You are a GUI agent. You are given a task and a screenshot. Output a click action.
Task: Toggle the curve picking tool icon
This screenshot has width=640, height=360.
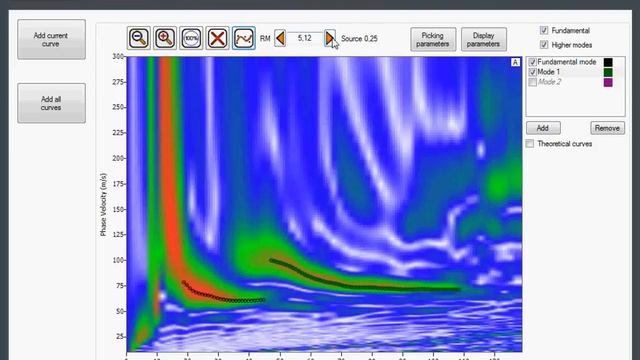pos(244,38)
